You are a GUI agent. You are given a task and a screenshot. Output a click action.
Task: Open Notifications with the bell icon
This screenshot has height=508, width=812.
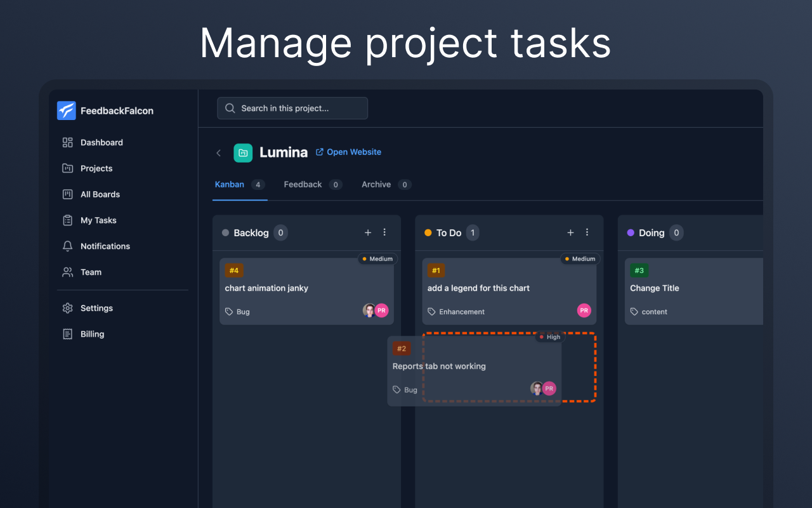[68, 246]
